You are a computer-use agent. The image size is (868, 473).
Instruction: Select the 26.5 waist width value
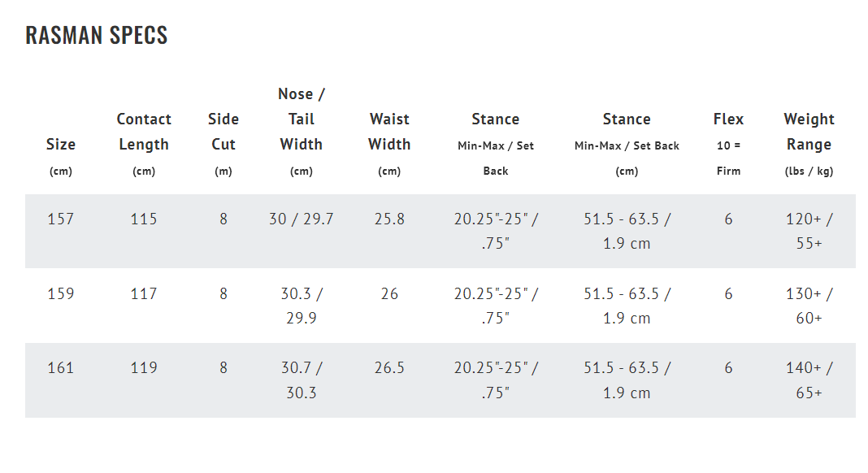pyautogui.click(x=389, y=368)
